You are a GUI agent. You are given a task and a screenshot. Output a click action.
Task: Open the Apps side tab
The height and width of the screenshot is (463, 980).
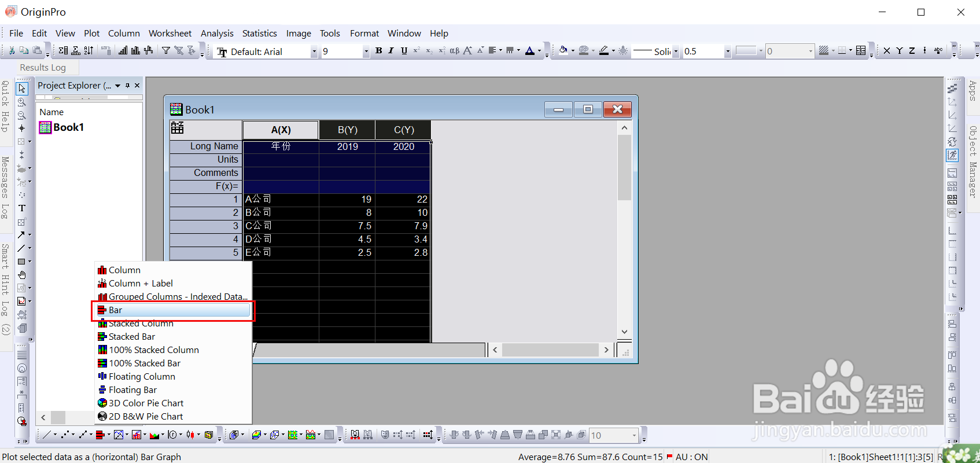(972, 91)
